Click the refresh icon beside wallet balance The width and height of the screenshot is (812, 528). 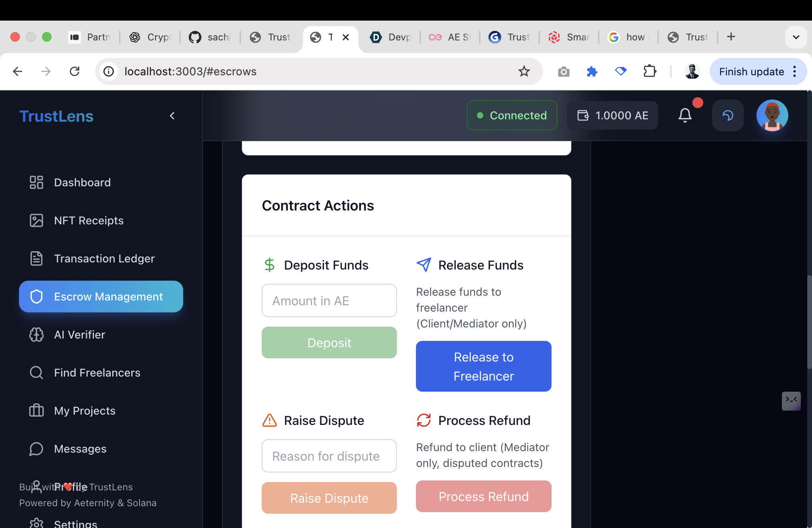coord(728,115)
